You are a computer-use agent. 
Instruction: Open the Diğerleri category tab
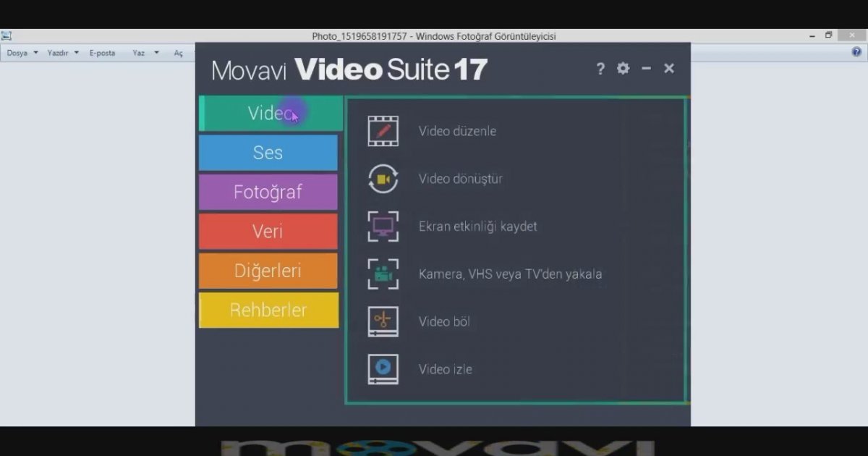[268, 271]
